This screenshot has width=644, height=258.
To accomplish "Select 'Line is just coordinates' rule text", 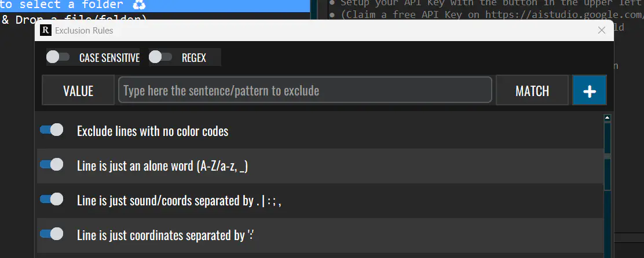I will click(x=166, y=235).
